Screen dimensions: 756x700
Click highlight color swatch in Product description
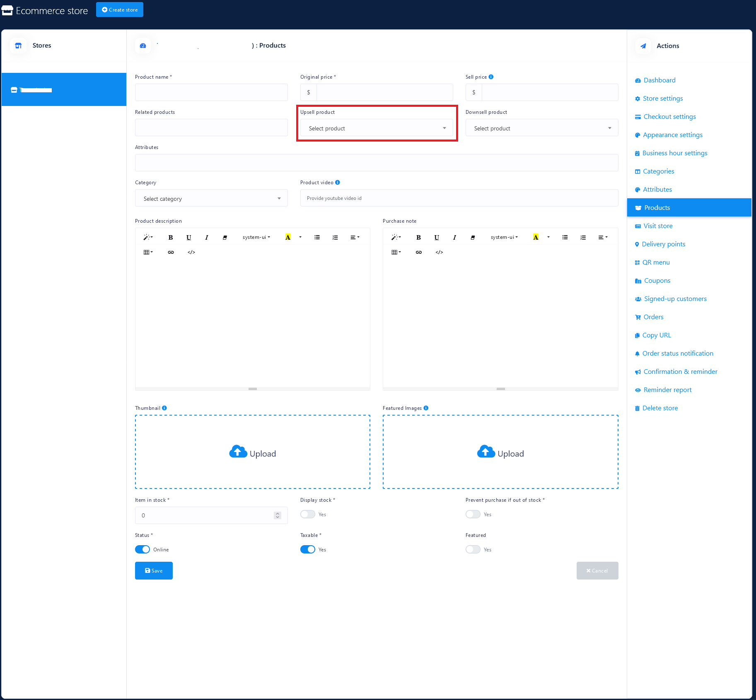(288, 237)
